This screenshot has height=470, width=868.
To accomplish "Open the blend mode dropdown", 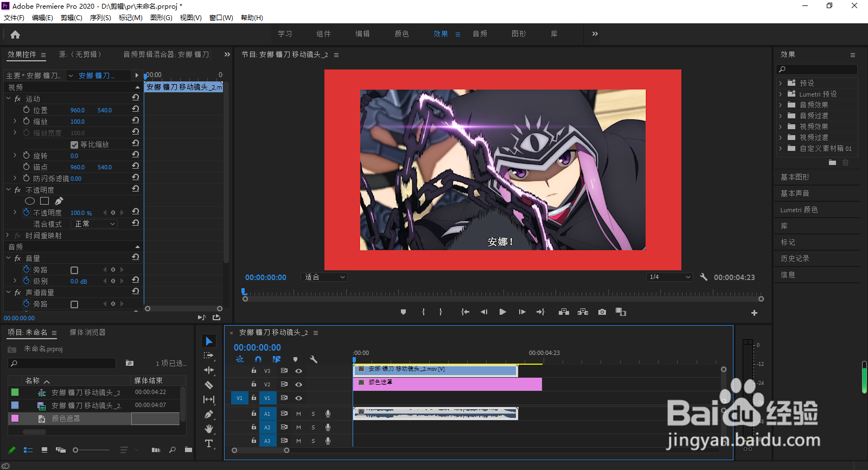I will tap(94, 224).
